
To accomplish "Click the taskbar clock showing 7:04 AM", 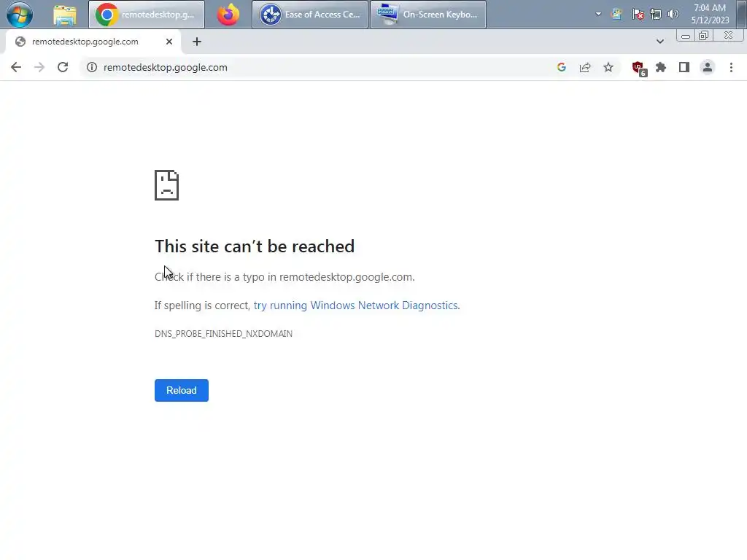I will (710, 14).
